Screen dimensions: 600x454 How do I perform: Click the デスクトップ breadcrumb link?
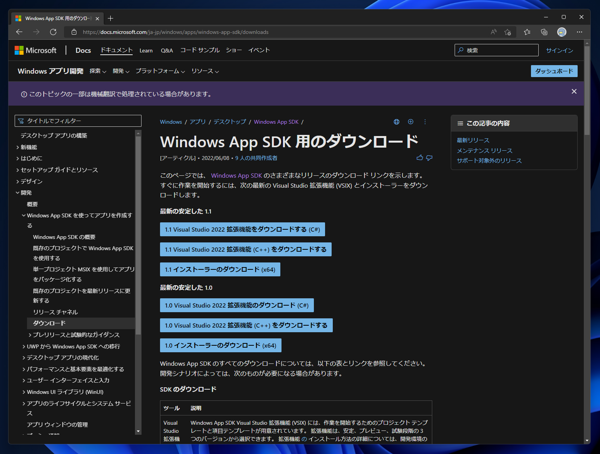(230, 122)
